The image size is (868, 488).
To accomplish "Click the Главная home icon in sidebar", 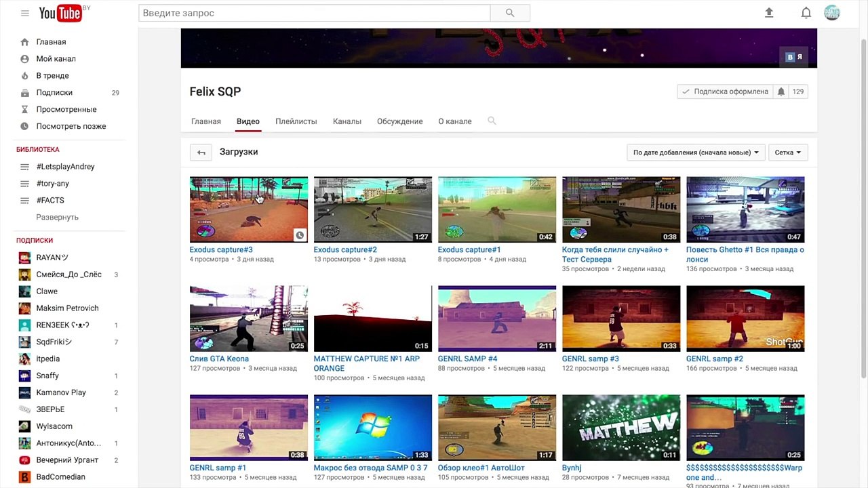I will tap(24, 42).
